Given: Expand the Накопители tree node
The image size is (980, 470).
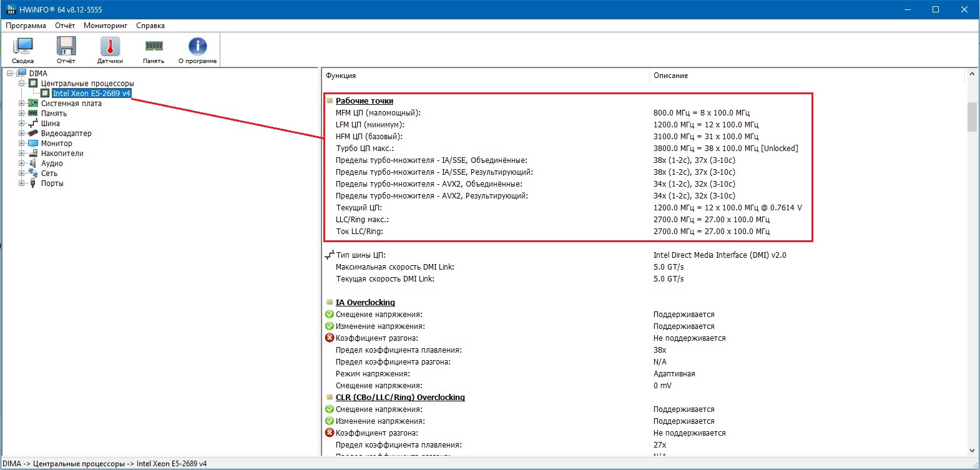Looking at the screenshot, I should click(x=21, y=153).
